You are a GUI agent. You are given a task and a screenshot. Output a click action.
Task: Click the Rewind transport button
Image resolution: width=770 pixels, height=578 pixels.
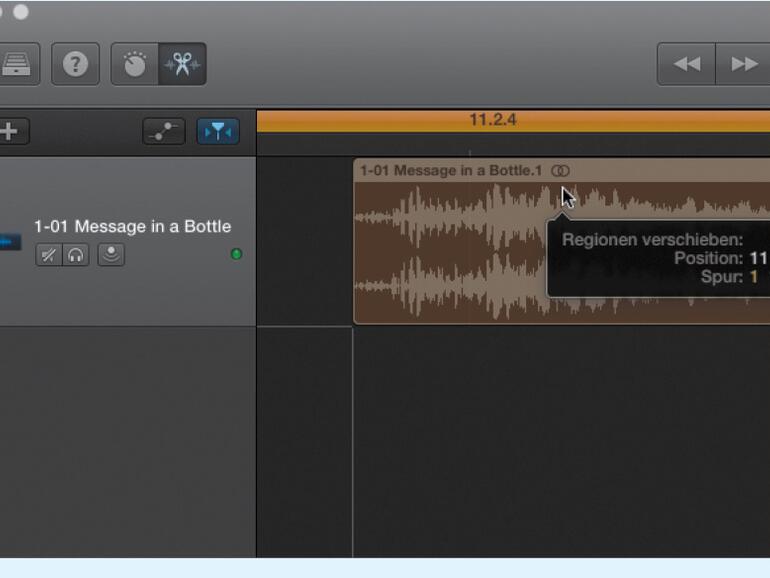[687, 64]
